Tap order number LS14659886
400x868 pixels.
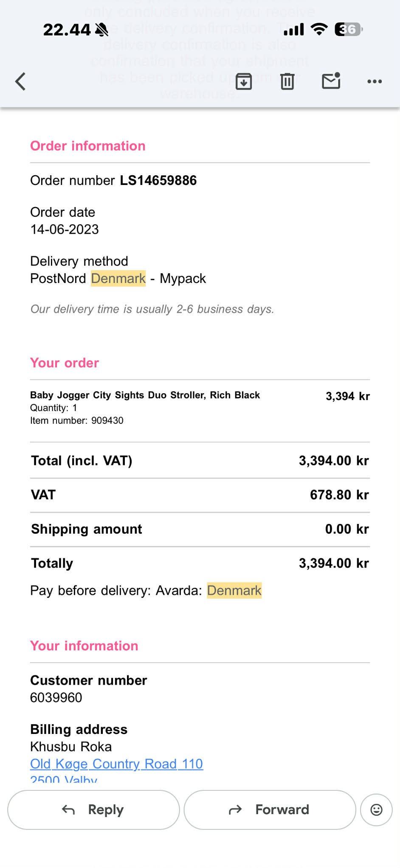pyautogui.click(x=158, y=180)
